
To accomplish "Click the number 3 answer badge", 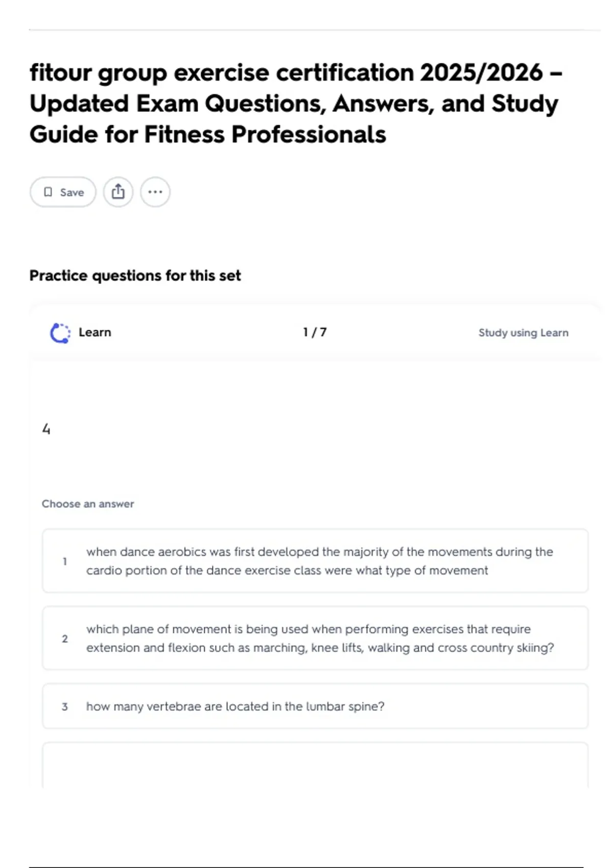I will point(65,707).
